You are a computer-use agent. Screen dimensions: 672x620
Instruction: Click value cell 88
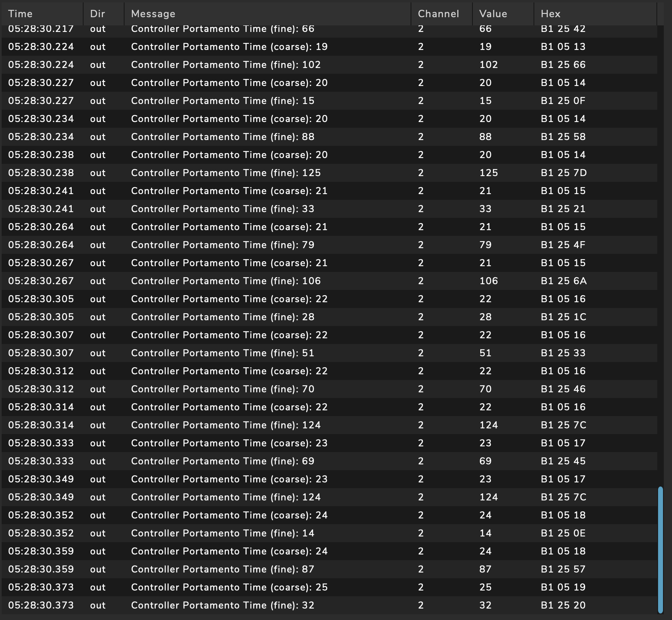click(485, 137)
